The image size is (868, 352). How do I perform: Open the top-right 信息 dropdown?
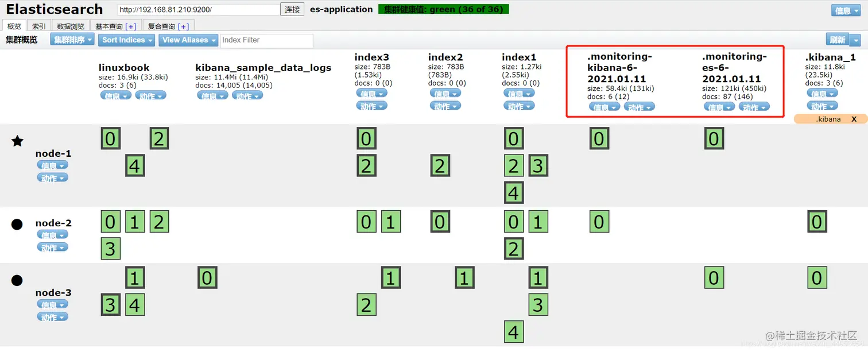846,10
